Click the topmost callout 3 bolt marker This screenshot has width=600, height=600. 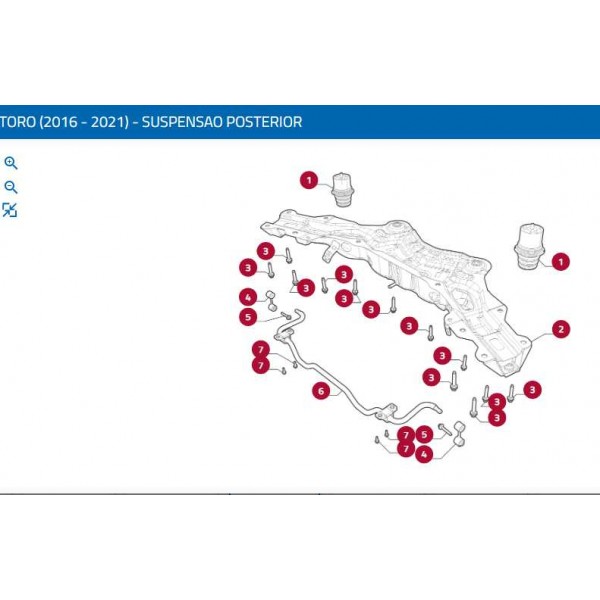[x=265, y=250]
